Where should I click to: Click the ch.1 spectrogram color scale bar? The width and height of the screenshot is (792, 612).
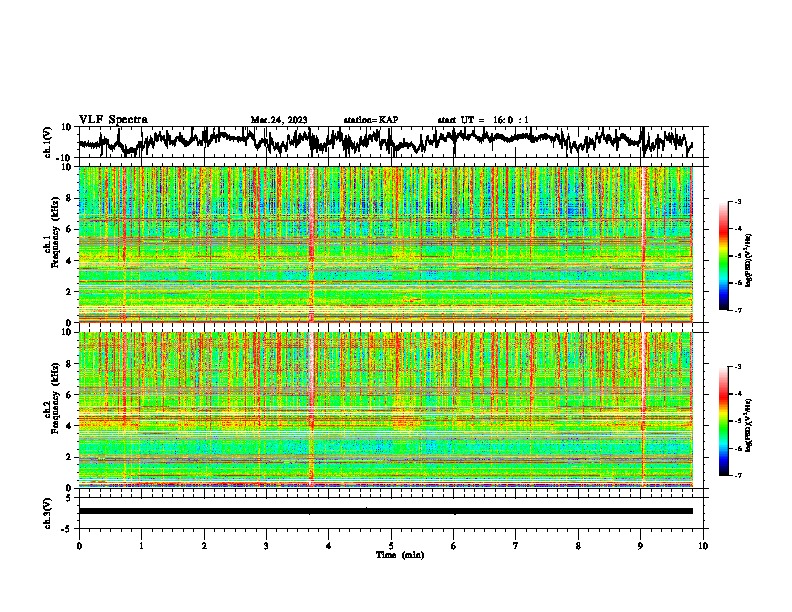[x=723, y=256]
